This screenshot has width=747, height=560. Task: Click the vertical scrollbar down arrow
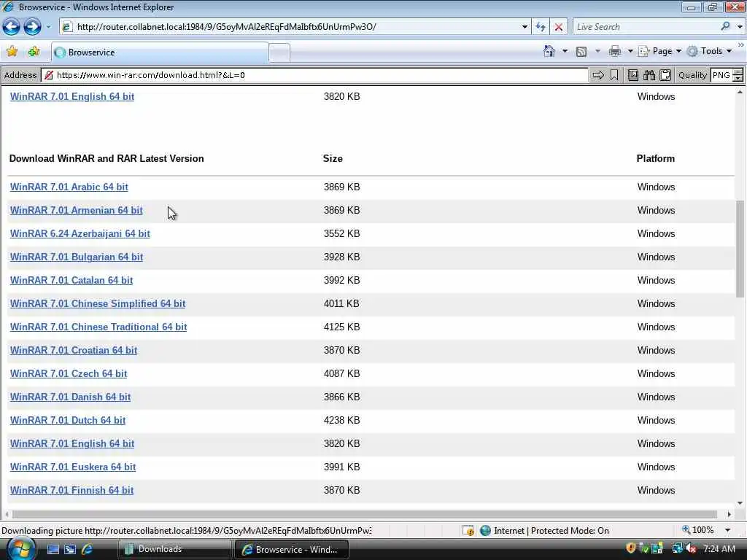[740, 503]
